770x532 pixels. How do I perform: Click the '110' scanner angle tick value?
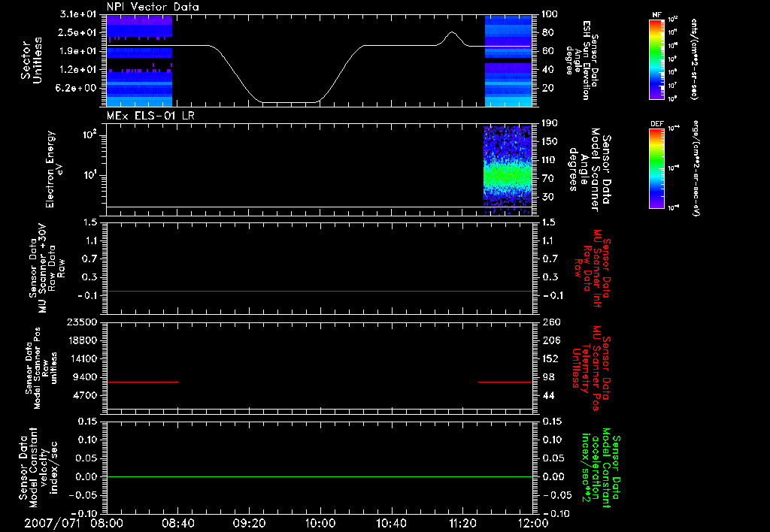[550, 160]
